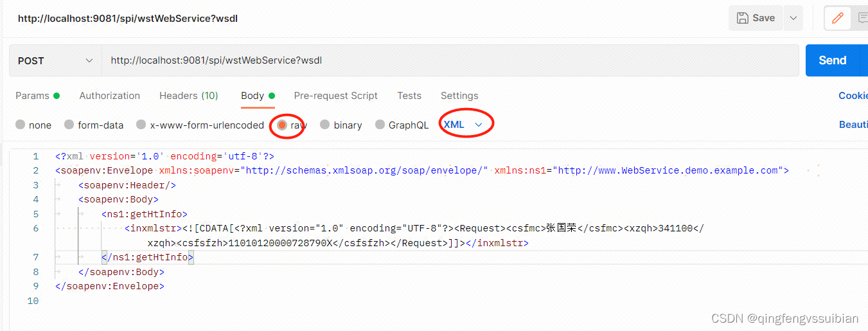Screen dimensions: 868x331
Task: Click the floppy disk Save button
Action: click(x=756, y=18)
